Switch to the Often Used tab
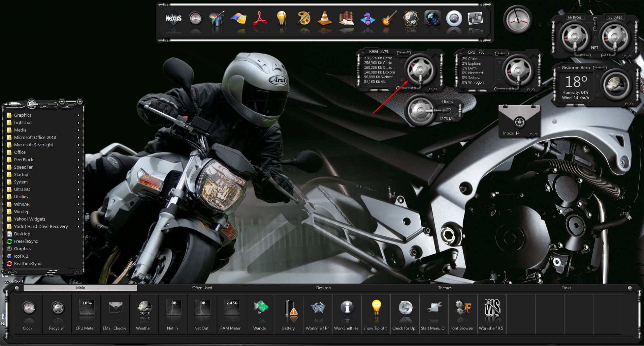 [202, 288]
